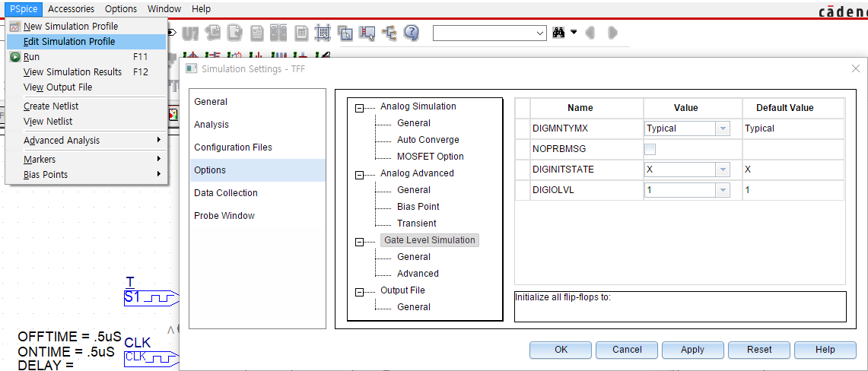The height and width of the screenshot is (371, 868).
Task: Select Advanced under Gate Level Simulation
Action: [x=418, y=274]
